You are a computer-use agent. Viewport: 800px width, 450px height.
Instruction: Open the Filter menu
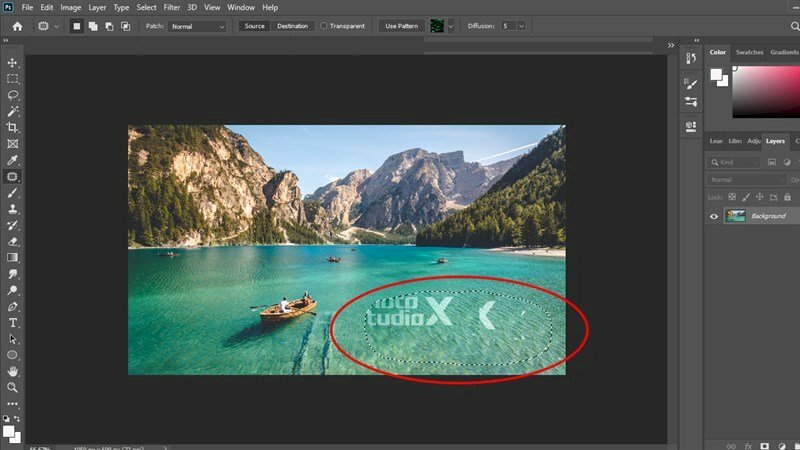[x=171, y=7]
